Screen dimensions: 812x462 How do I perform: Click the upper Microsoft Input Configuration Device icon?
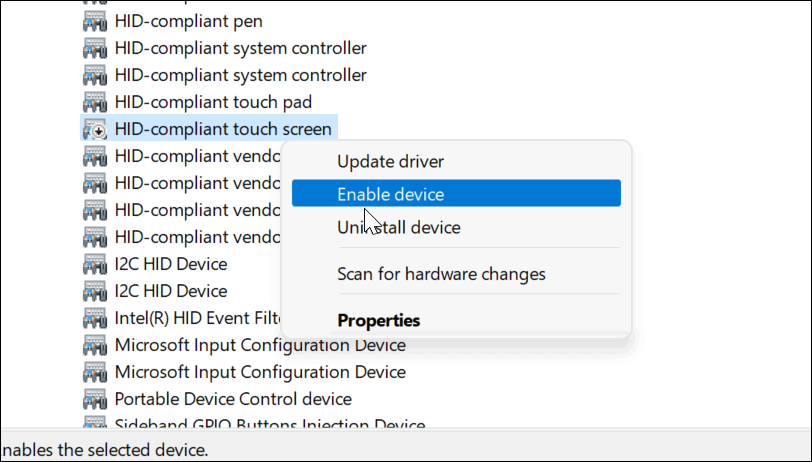click(95, 346)
